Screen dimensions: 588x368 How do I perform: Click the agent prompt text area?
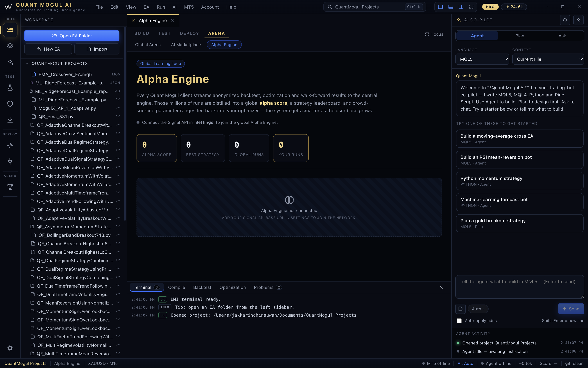tap(520, 287)
